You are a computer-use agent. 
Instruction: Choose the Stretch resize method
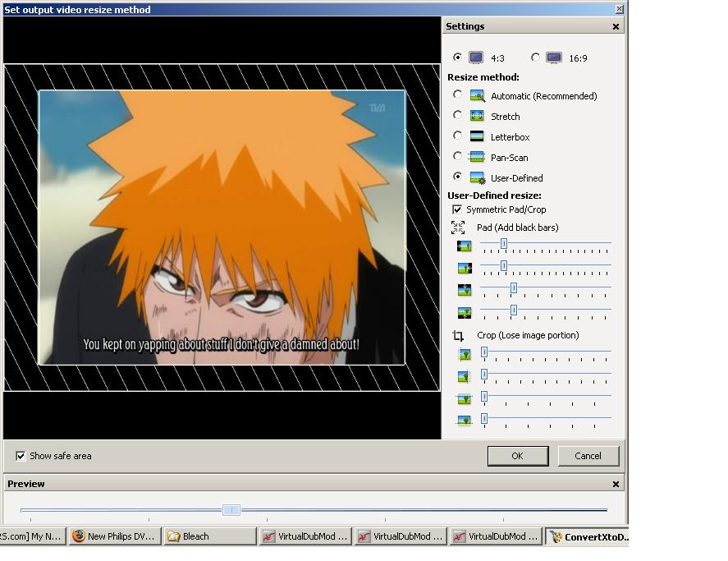coord(457,115)
